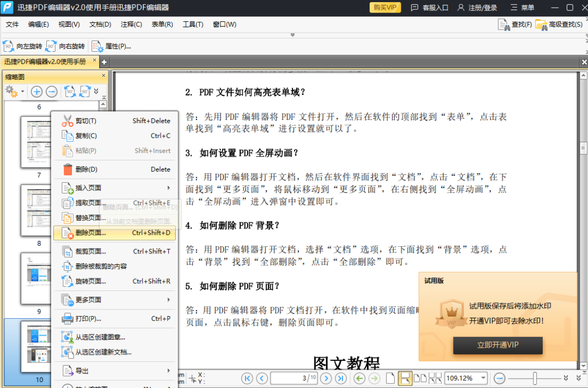This screenshot has width=588, height=388.
Task: Switch to 迅捷PDF编辑器v2.0使用手册 document tab
Action: pos(45,62)
